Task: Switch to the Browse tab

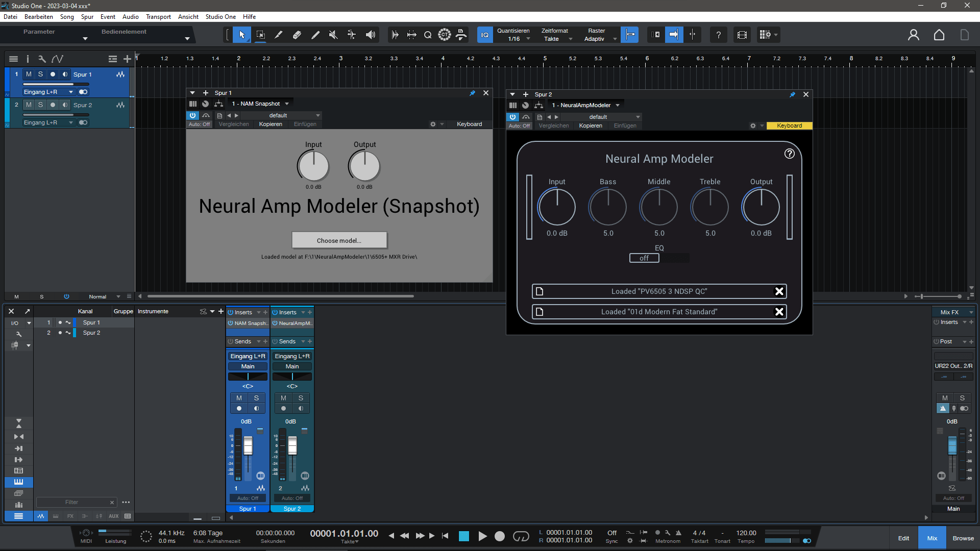Action: (x=963, y=538)
